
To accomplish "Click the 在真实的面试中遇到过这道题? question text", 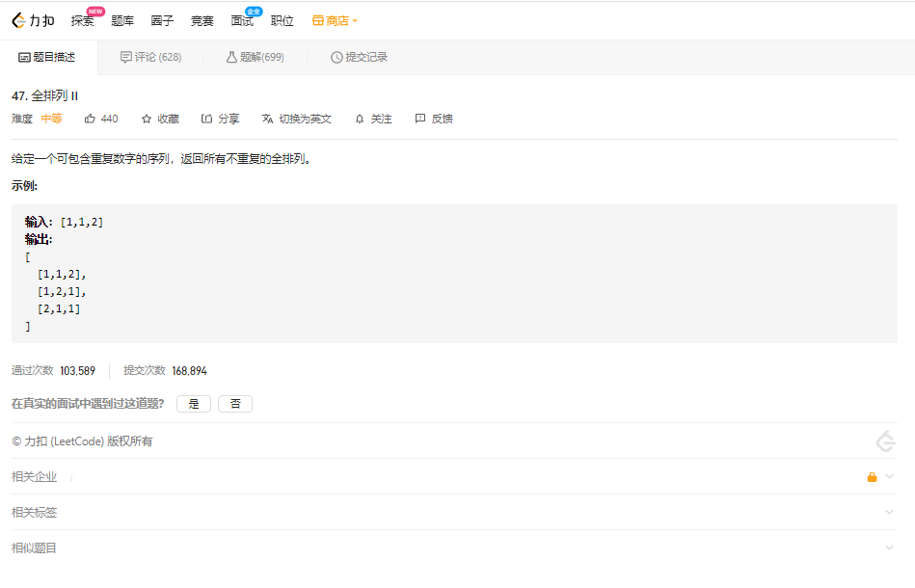I will click(x=88, y=404).
